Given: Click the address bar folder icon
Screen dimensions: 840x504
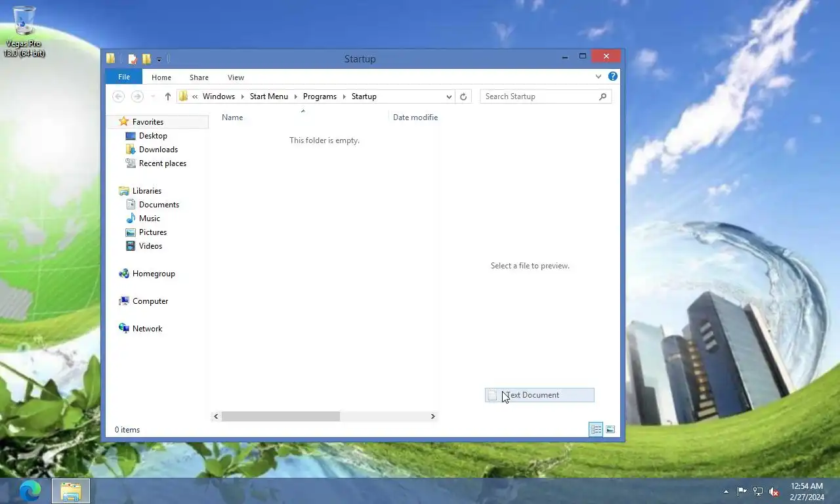Looking at the screenshot, I should pyautogui.click(x=184, y=96).
